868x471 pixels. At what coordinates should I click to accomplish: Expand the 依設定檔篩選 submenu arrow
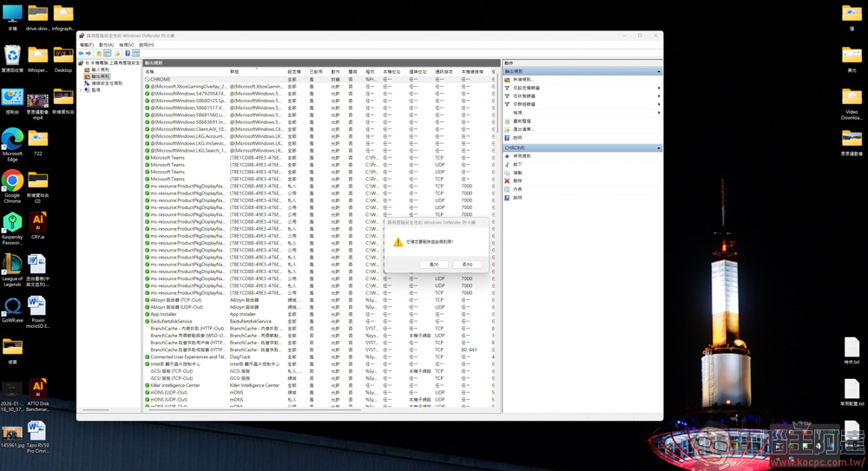pyautogui.click(x=658, y=88)
